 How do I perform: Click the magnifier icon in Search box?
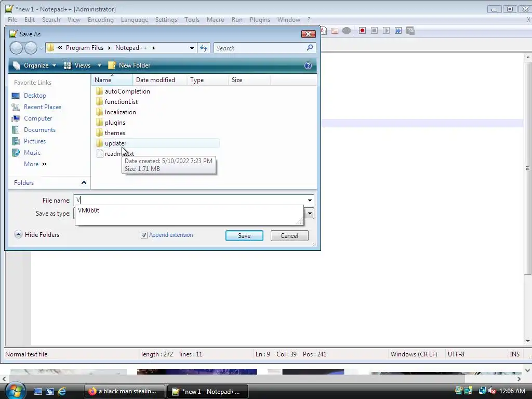tap(310, 48)
